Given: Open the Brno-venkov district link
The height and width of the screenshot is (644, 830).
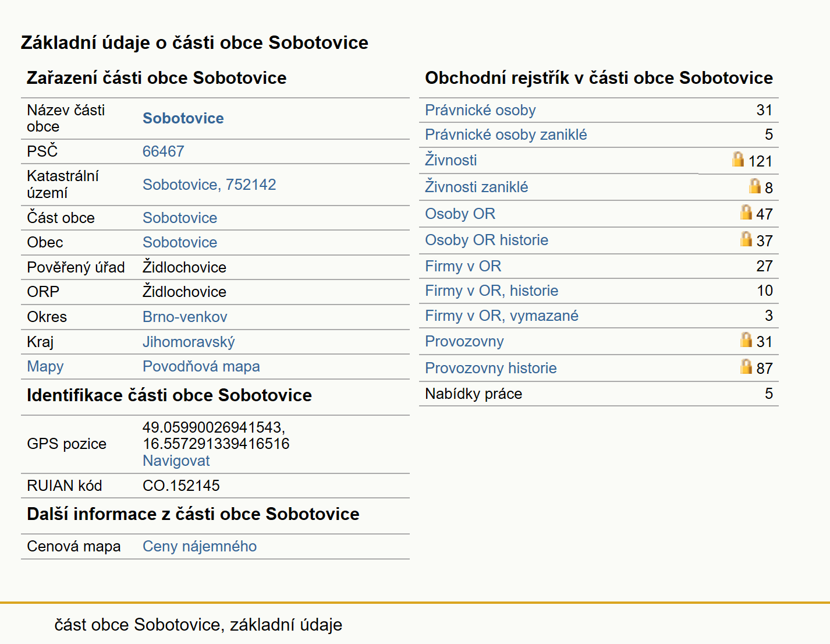Looking at the screenshot, I should pyautogui.click(x=185, y=317).
